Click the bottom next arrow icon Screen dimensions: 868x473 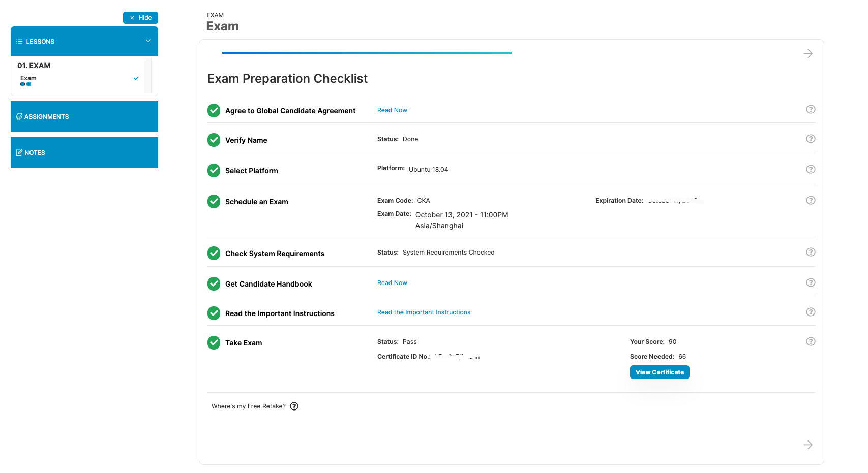pos(808,445)
